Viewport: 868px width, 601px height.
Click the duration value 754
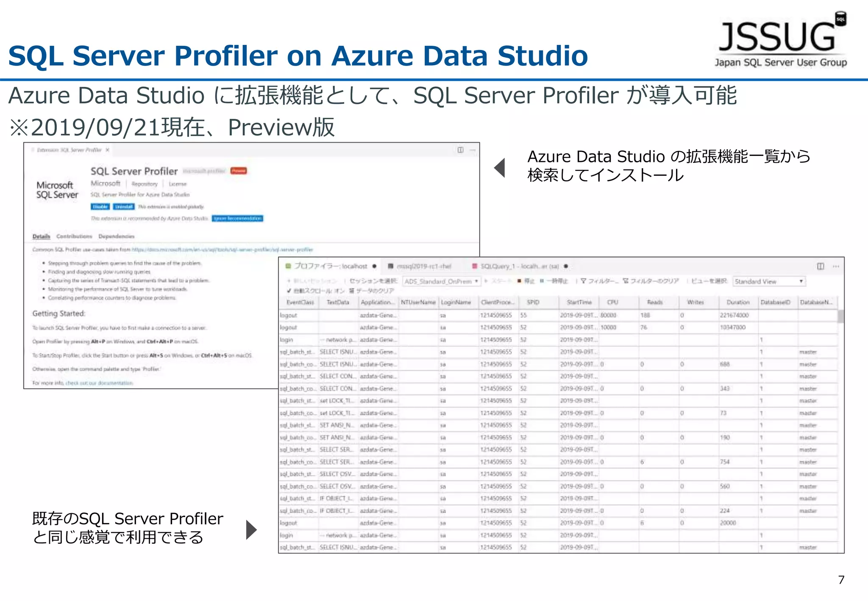click(x=725, y=462)
